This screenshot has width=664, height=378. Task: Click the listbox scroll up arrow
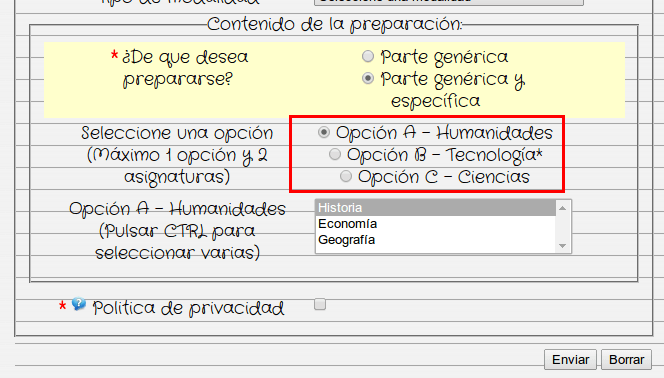[x=562, y=208]
